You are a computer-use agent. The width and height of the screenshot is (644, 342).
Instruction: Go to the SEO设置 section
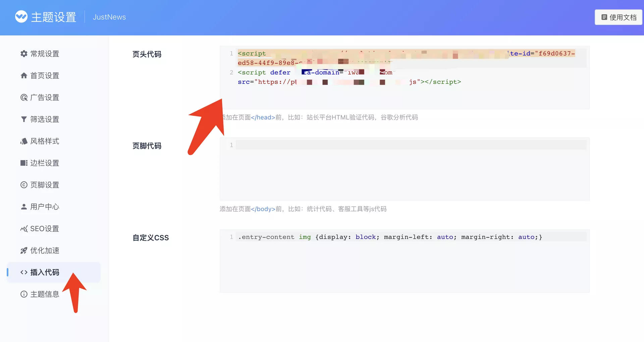[x=45, y=229]
